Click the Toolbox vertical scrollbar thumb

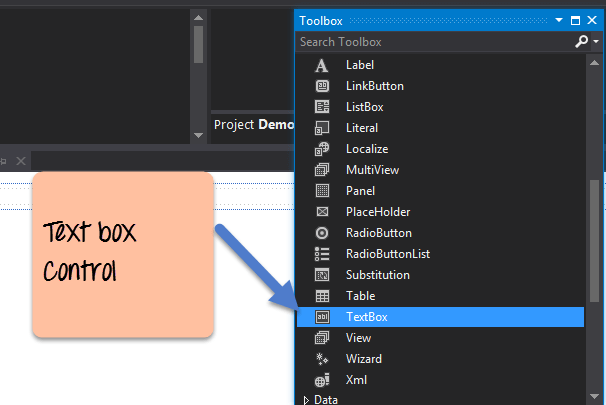(594, 240)
